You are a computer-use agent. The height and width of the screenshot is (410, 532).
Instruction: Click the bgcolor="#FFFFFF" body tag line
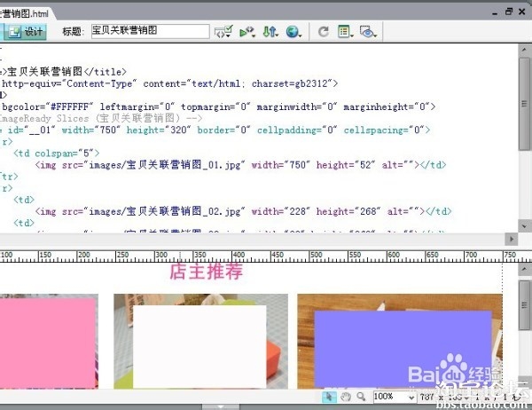click(218, 106)
